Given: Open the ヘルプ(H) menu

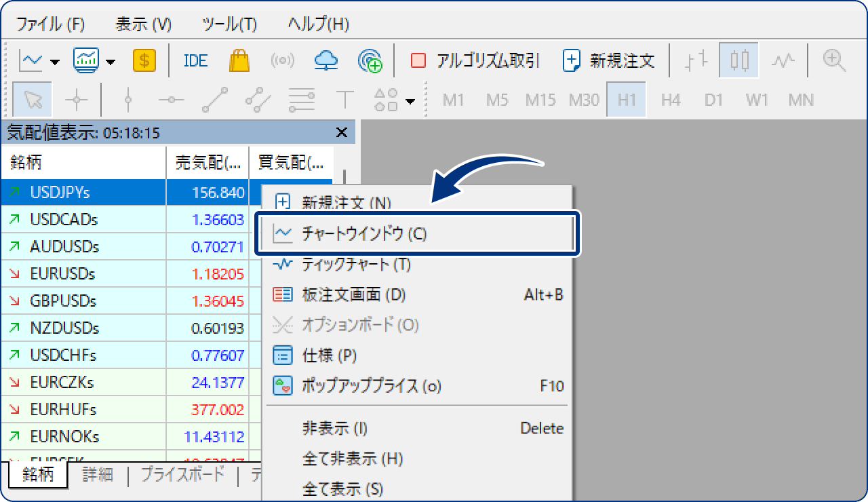Looking at the screenshot, I should (x=318, y=24).
